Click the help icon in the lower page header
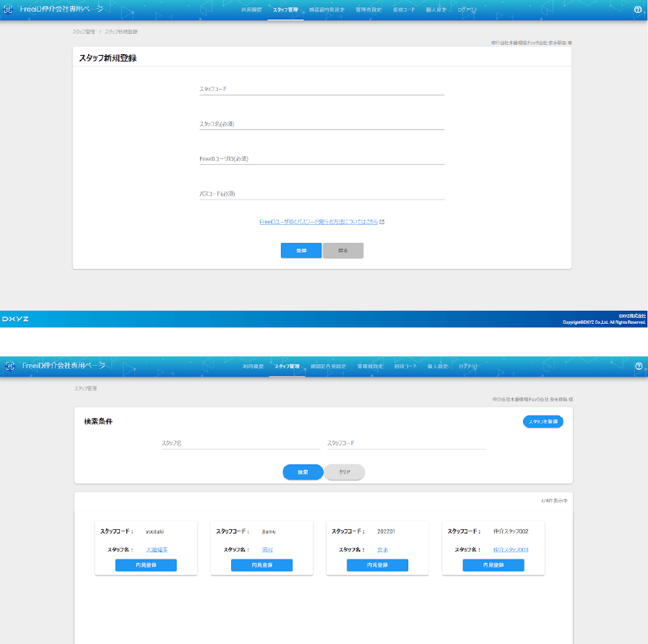The height and width of the screenshot is (644, 648). [638, 366]
